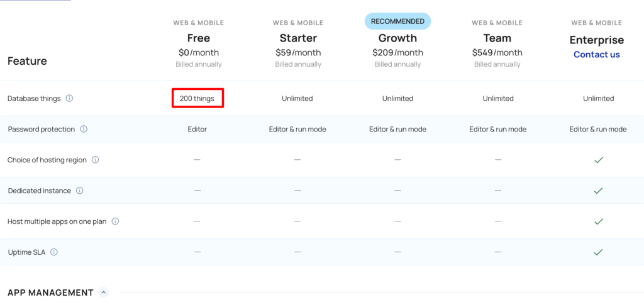Show info for Host multiple apps on one plan
This screenshot has width=644, height=307.
click(115, 221)
